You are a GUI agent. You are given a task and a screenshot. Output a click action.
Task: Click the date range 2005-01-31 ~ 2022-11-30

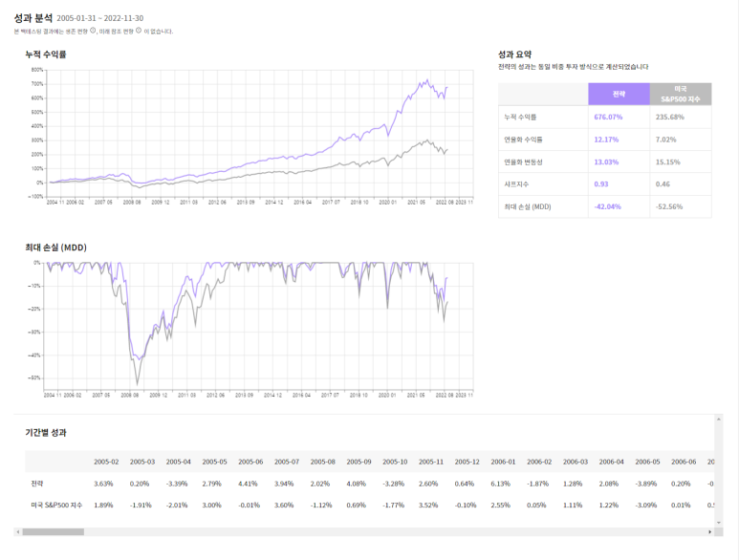(x=100, y=18)
